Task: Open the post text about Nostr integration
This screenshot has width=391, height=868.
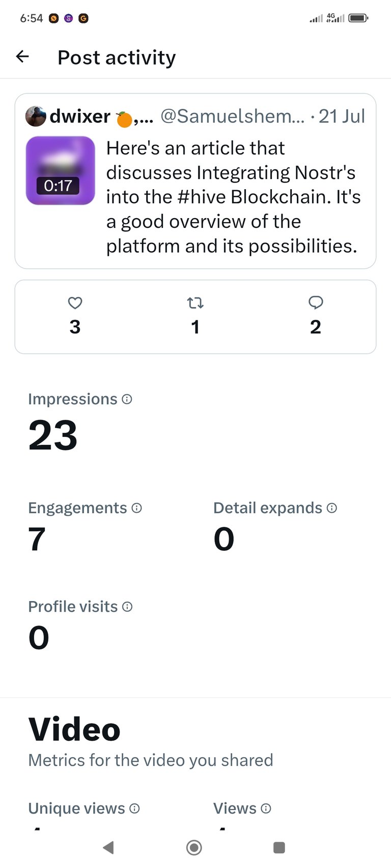Action: click(x=234, y=197)
